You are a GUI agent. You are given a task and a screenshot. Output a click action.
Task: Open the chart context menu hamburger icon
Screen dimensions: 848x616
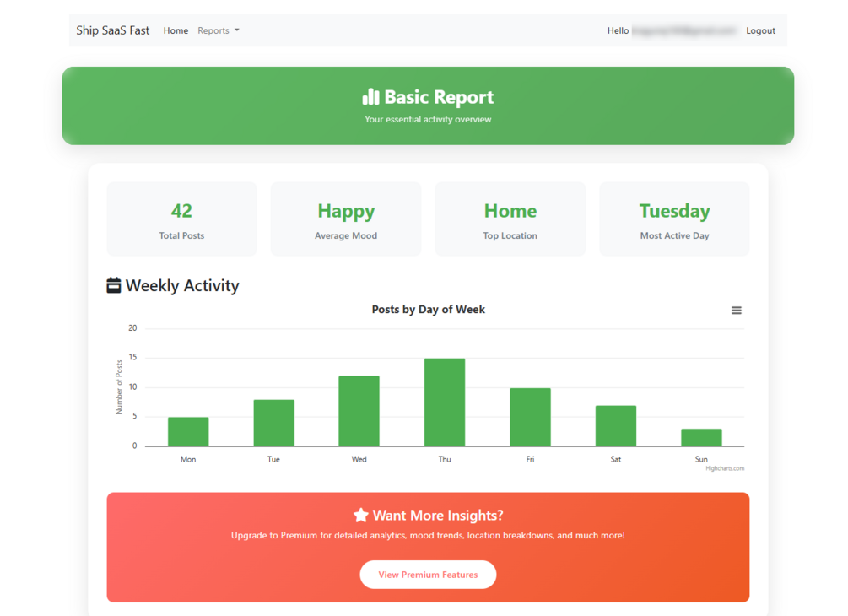pyautogui.click(x=736, y=311)
